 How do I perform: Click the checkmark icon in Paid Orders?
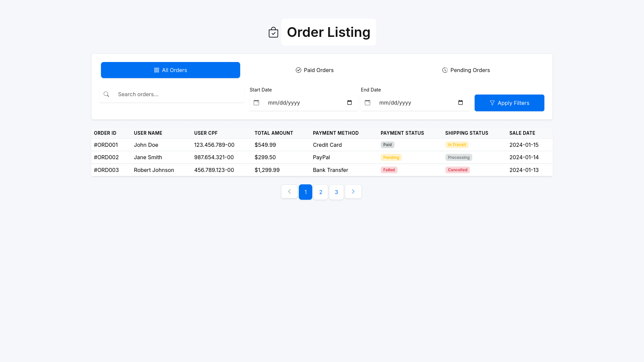tap(298, 70)
